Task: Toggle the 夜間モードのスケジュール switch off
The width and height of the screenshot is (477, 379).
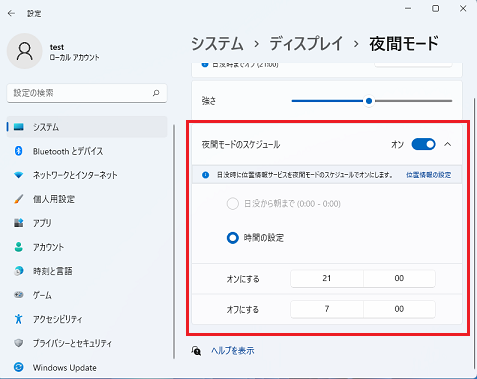Action: (423, 144)
